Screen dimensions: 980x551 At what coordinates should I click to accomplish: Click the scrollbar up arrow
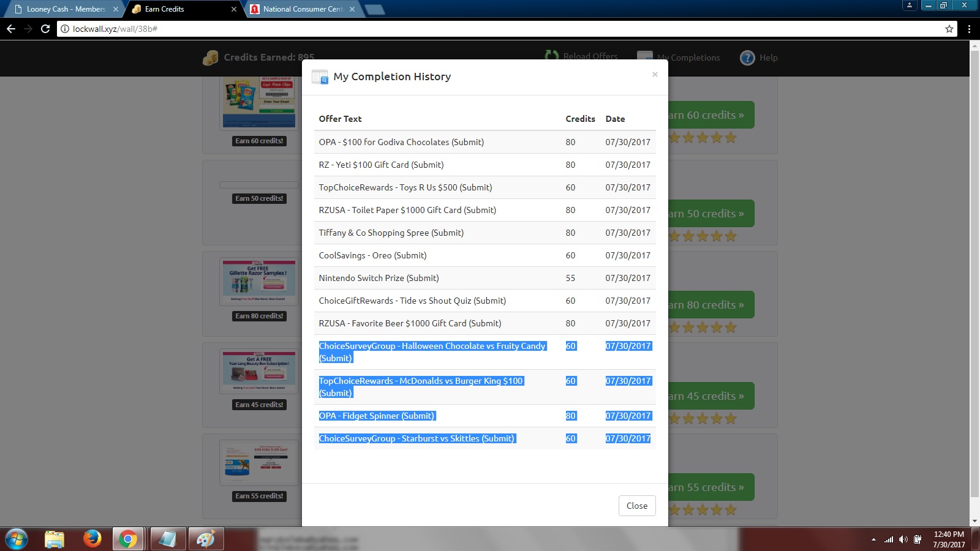(x=974, y=46)
